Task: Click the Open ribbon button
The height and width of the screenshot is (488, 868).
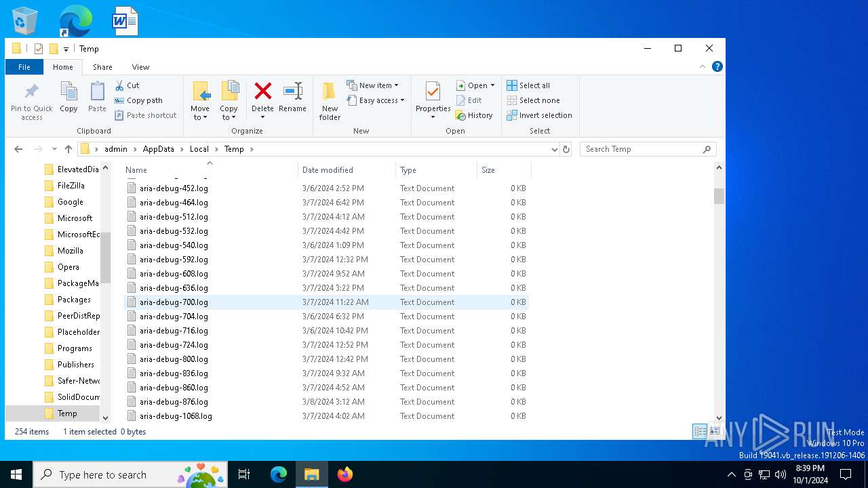Action: (x=471, y=85)
